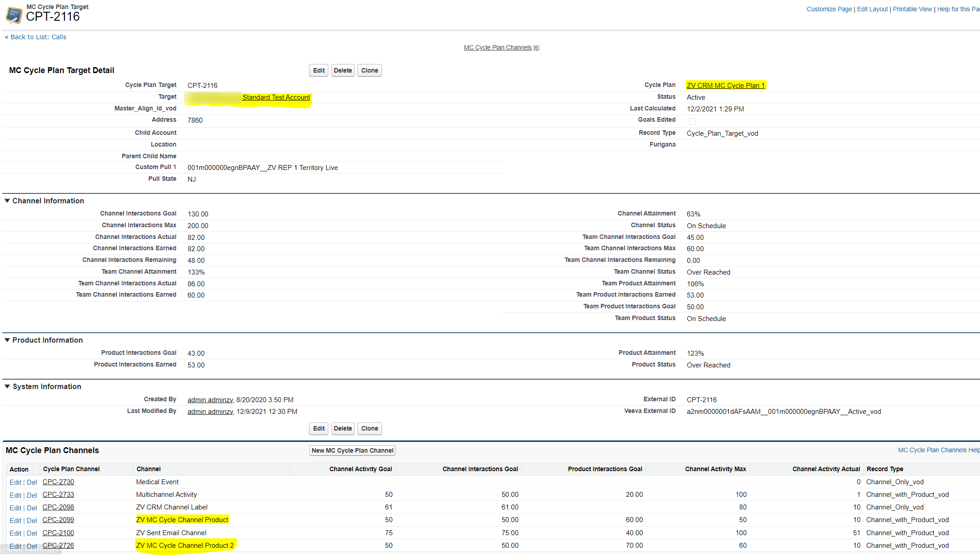Click the Clone button
The width and height of the screenshot is (980, 555).
coord(369,70)
